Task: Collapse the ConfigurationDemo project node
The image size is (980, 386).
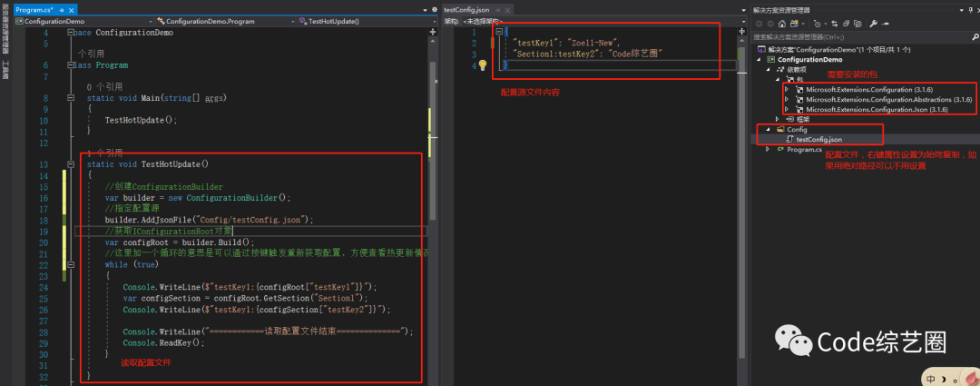Action: coord(758,59)
